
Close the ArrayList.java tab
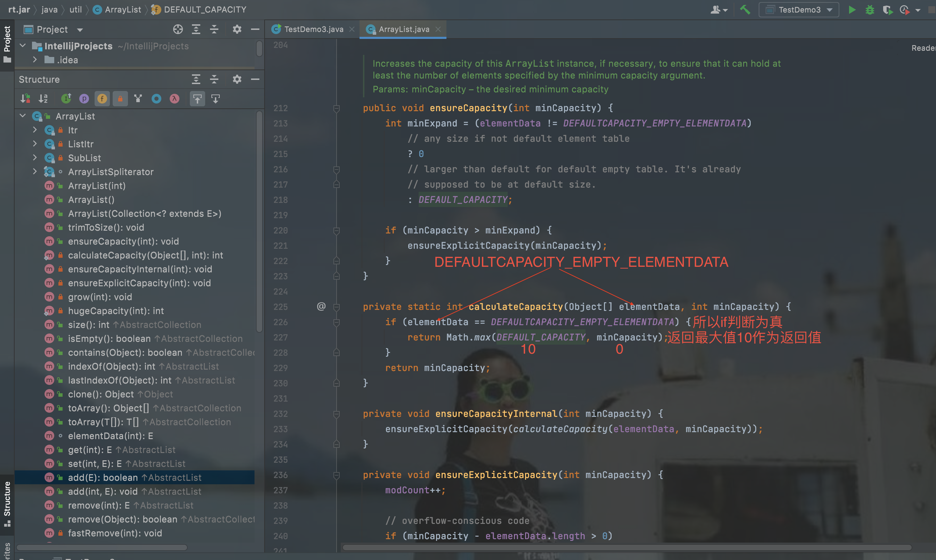point(438,29)
